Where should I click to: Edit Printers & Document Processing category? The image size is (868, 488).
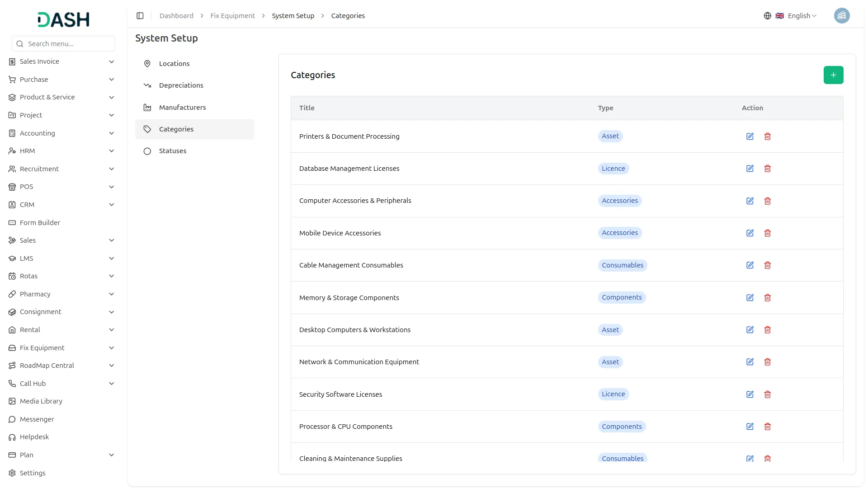pyautogui.click(x=750, y=136)
